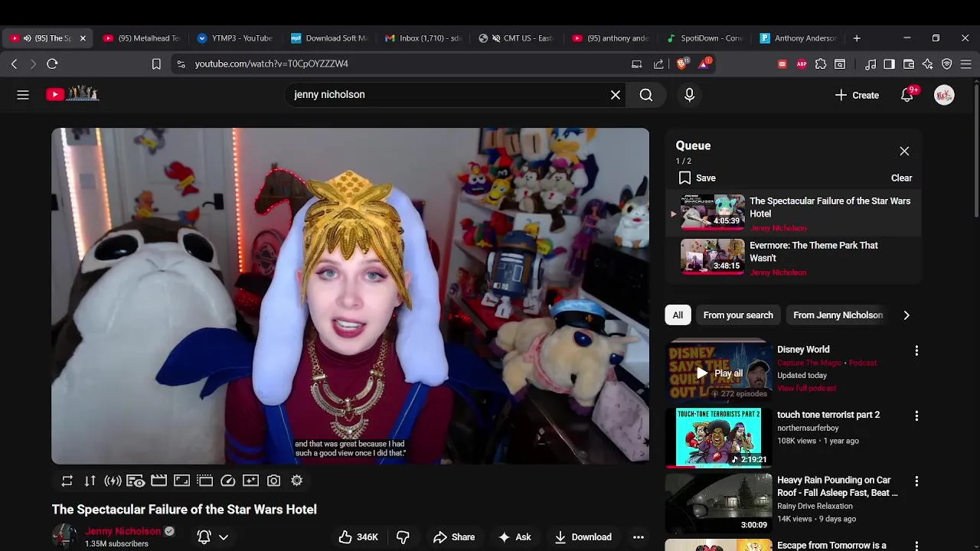
Task: Click the search magnifier button
Action: click(646, 95)
